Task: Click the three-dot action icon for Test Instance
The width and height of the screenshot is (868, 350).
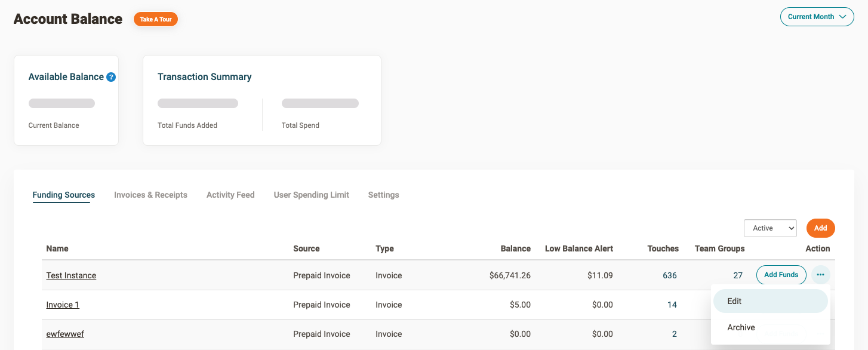Action: (x=820, y=275)
